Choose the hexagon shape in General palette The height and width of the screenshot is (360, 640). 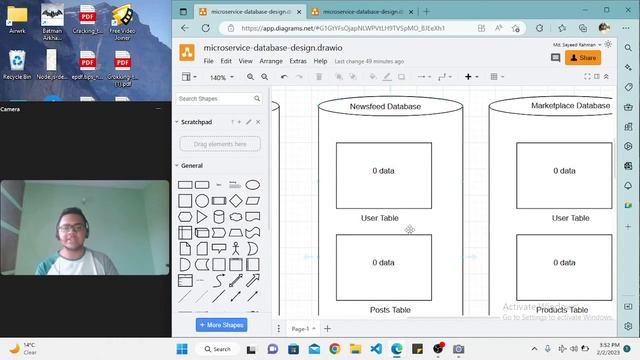point(185,217)
